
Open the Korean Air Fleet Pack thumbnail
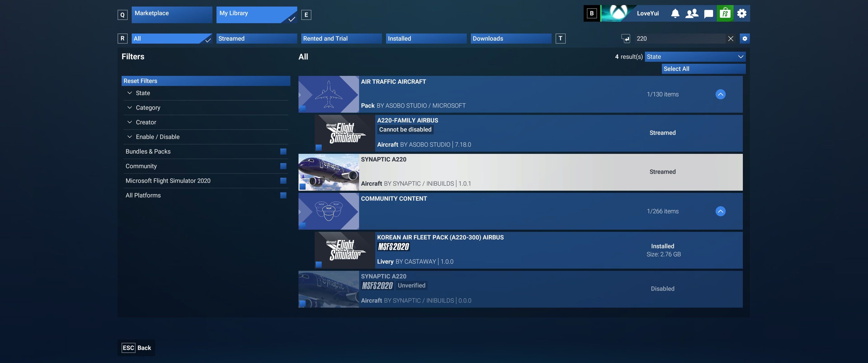coord(345,250)
